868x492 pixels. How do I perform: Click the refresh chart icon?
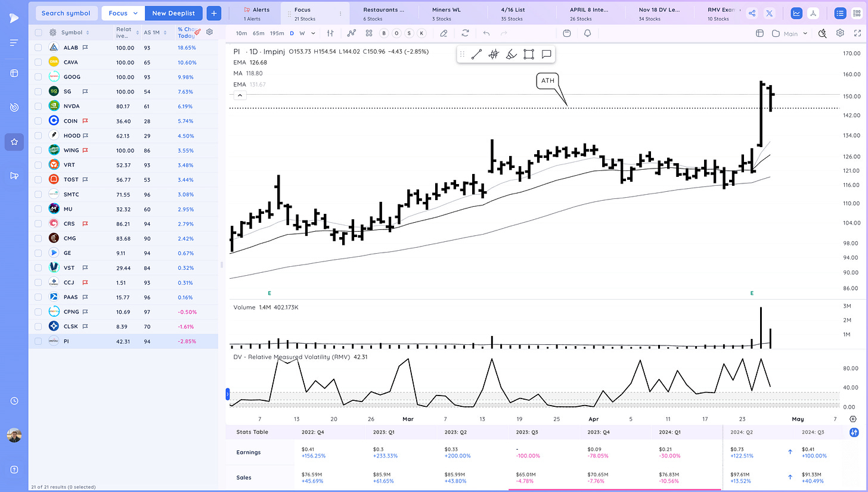pyautogui.click(x=466, y=33)
